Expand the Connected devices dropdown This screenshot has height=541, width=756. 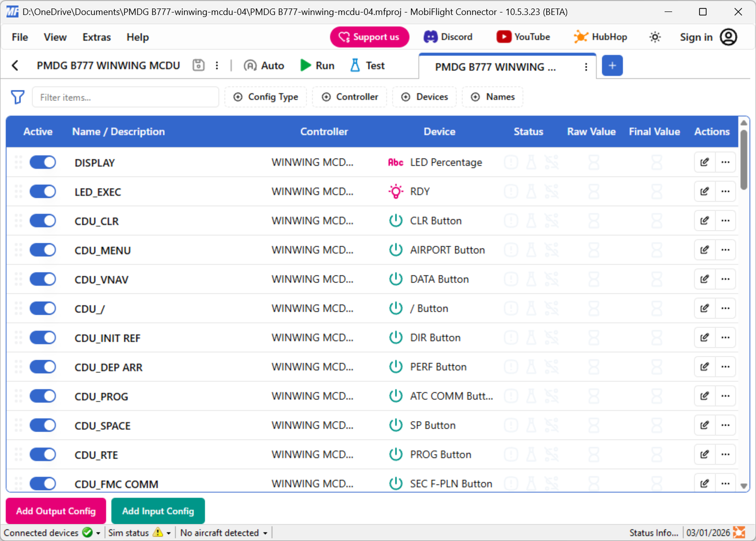pyautogui.click(x=98, y=533)
